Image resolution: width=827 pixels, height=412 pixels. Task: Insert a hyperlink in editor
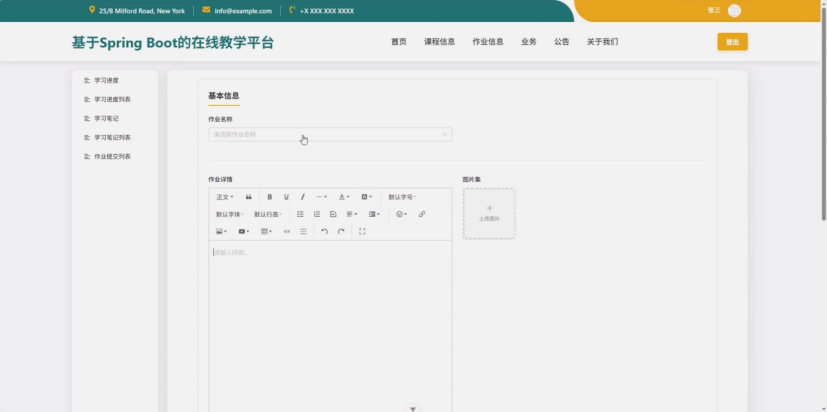(x=422, y=214)
